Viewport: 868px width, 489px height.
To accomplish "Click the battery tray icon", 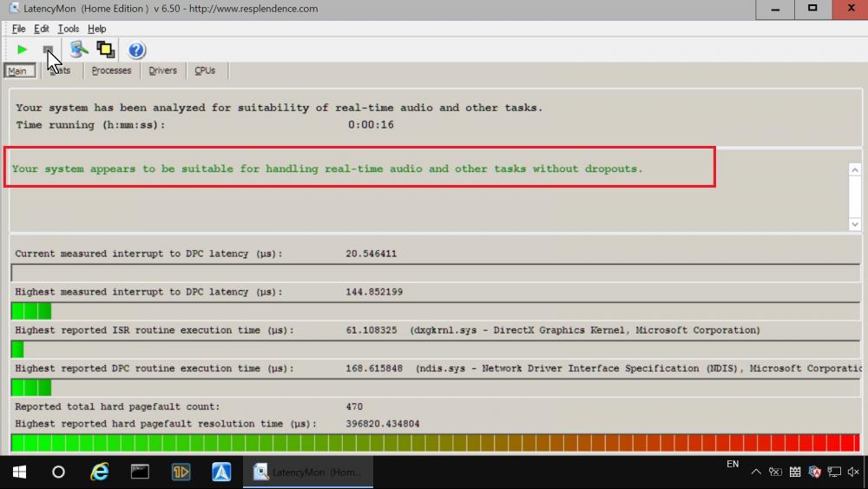I will point(775,472).
